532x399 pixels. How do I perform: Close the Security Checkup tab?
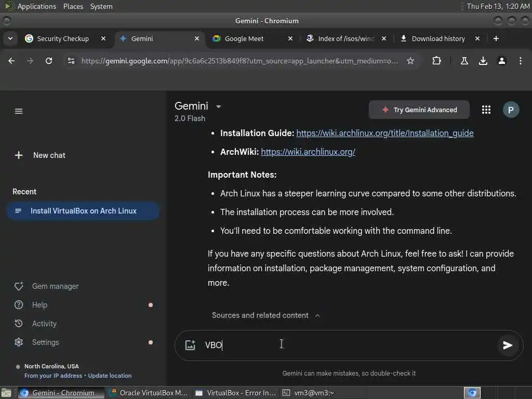click(103, 38)
